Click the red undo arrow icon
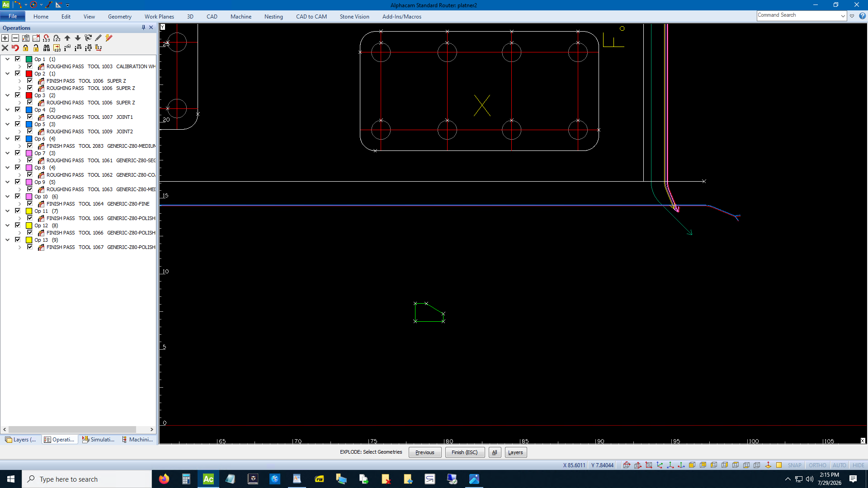This screenshot has width=868, height=488. [15, 48]
